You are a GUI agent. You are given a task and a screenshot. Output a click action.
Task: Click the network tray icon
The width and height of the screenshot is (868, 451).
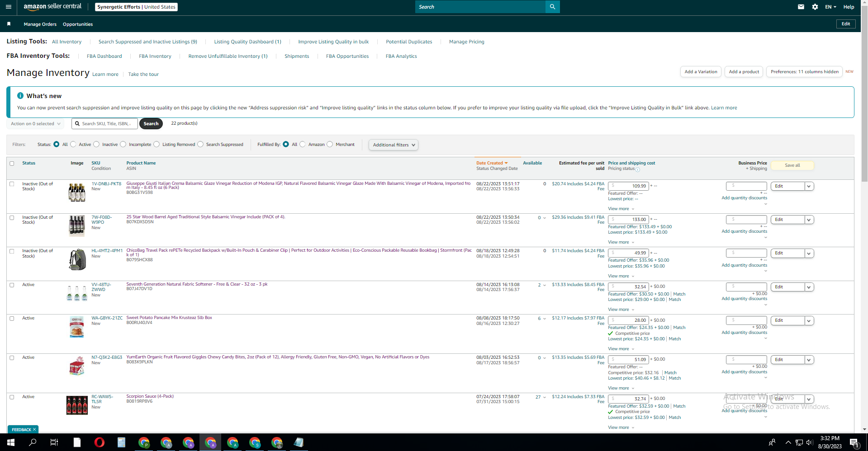click(799, 442)
